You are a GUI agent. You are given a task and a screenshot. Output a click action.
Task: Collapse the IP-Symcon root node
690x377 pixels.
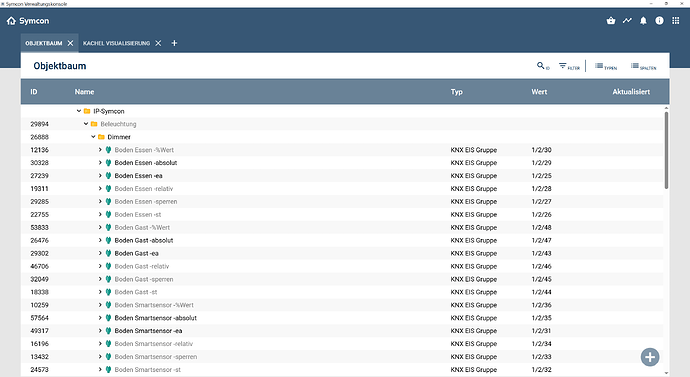coord(79,111)
